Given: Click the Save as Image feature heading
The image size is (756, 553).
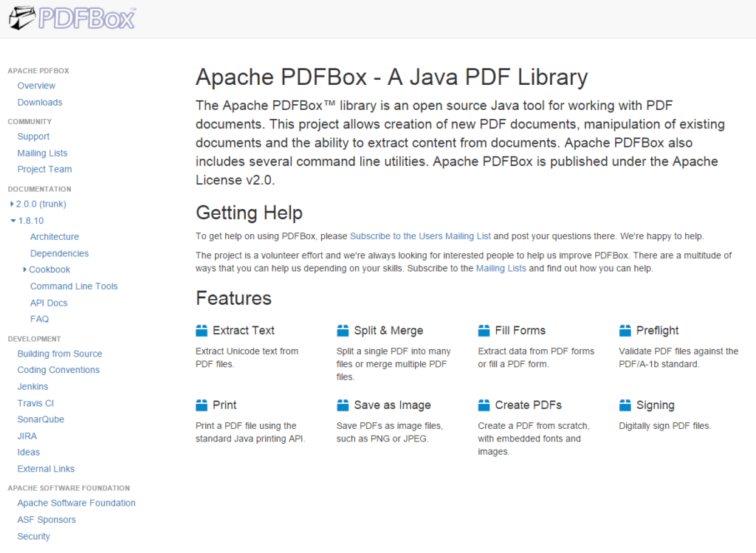Looking at the screenshot, I should pyautogui.click(x=393, y=405).
